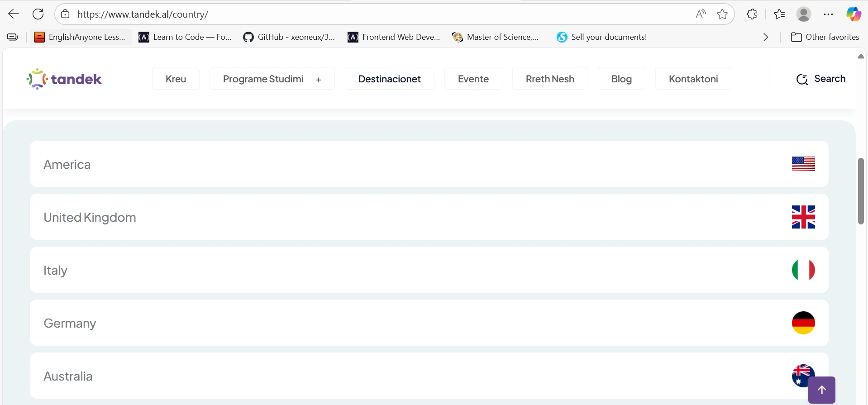Screen dimensions: 868x405
Task: Reload the current page
Action: (x=38, y=14)
